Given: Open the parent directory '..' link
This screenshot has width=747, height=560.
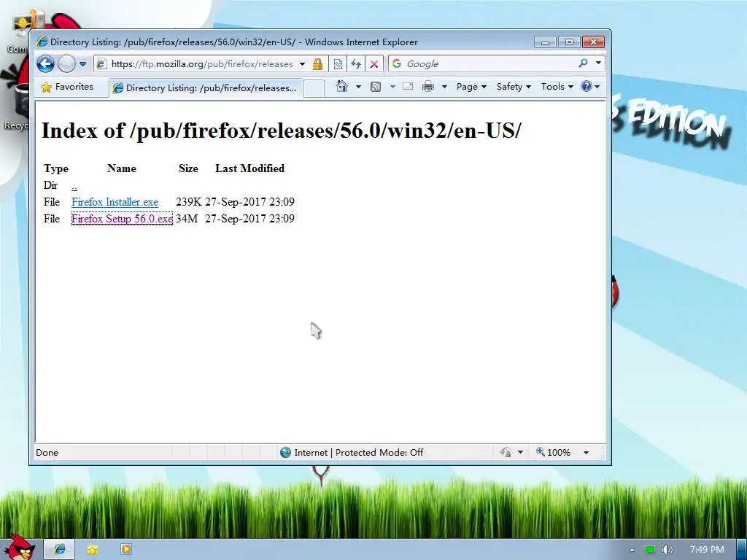Looking at the screenshot, I should point(74,185).
